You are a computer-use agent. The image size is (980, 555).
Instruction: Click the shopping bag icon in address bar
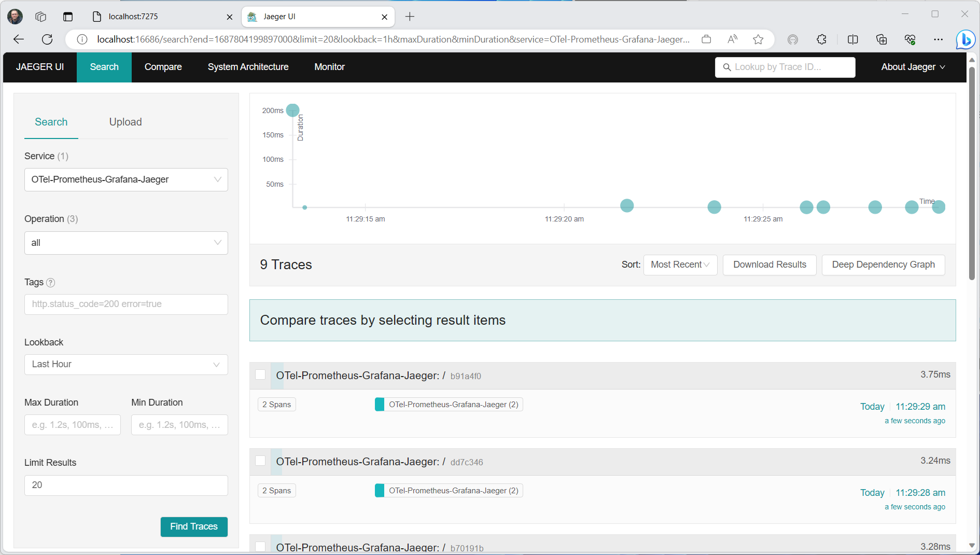point(706,39)
